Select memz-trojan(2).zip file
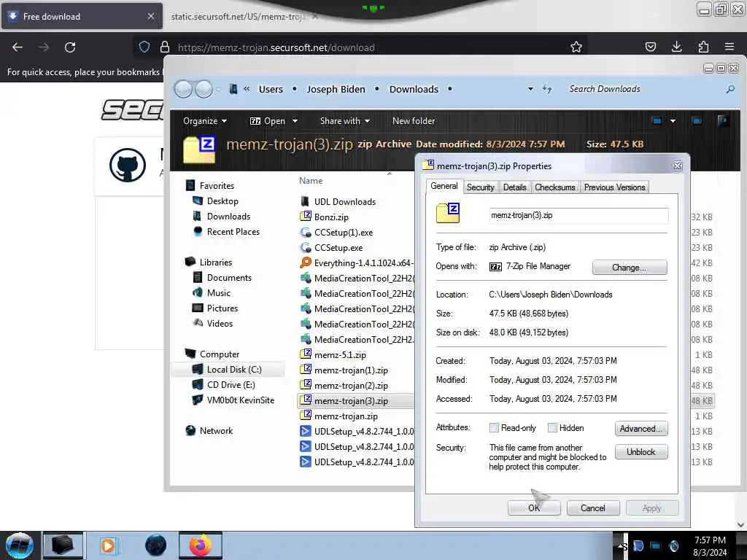This screenshot has height=560, width=747. [x=351, y=385]
